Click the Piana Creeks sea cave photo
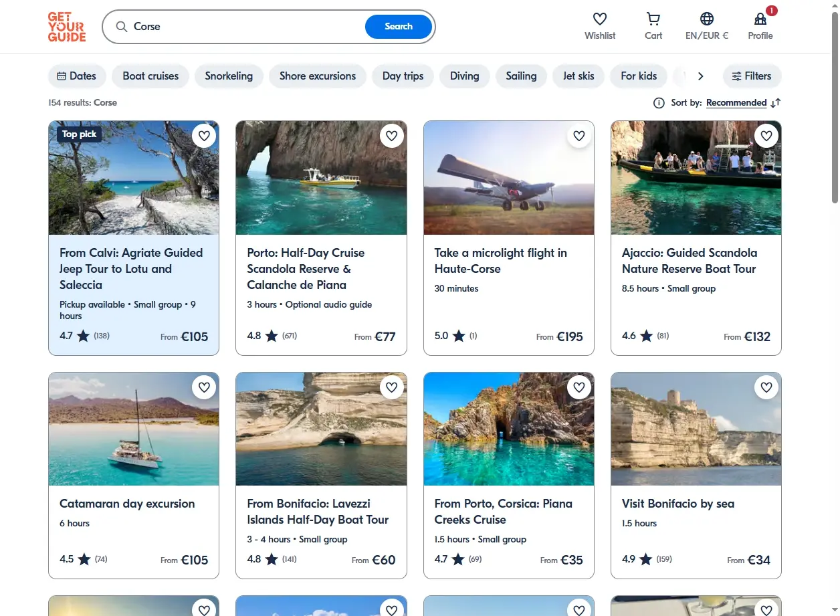The image size is (840, 616). (509, 429)
